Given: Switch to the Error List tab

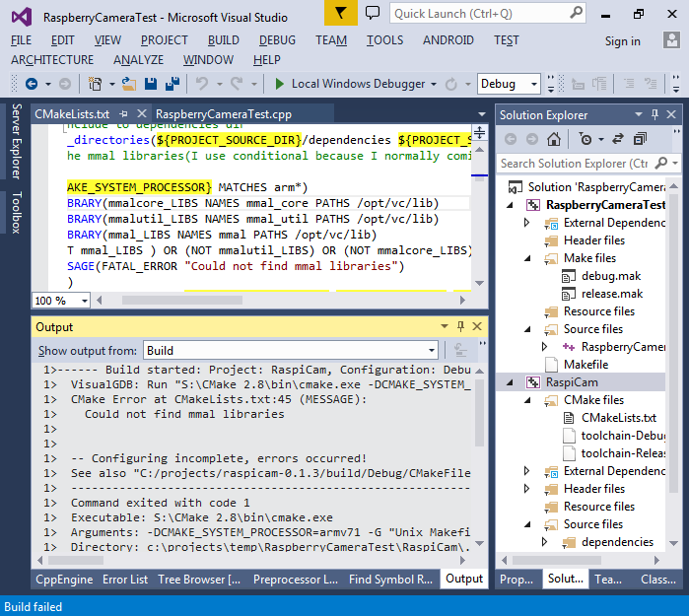Looking at the screenshot, I should (x=125, y=580).
